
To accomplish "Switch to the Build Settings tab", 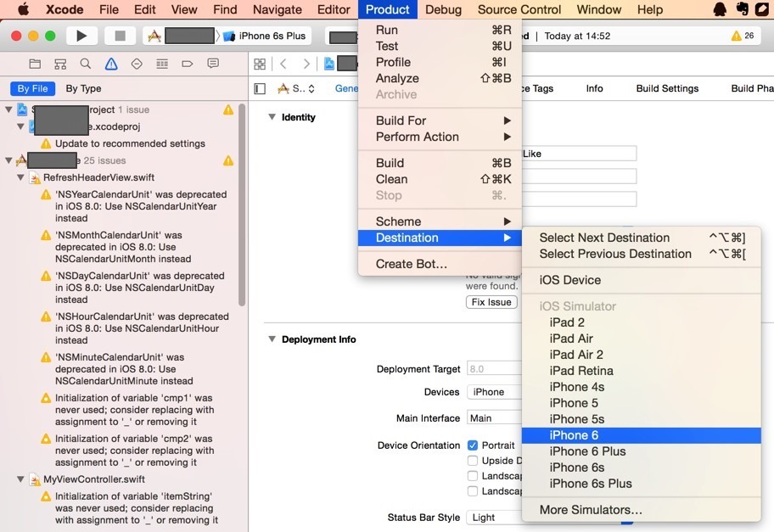I will (667, 88).
